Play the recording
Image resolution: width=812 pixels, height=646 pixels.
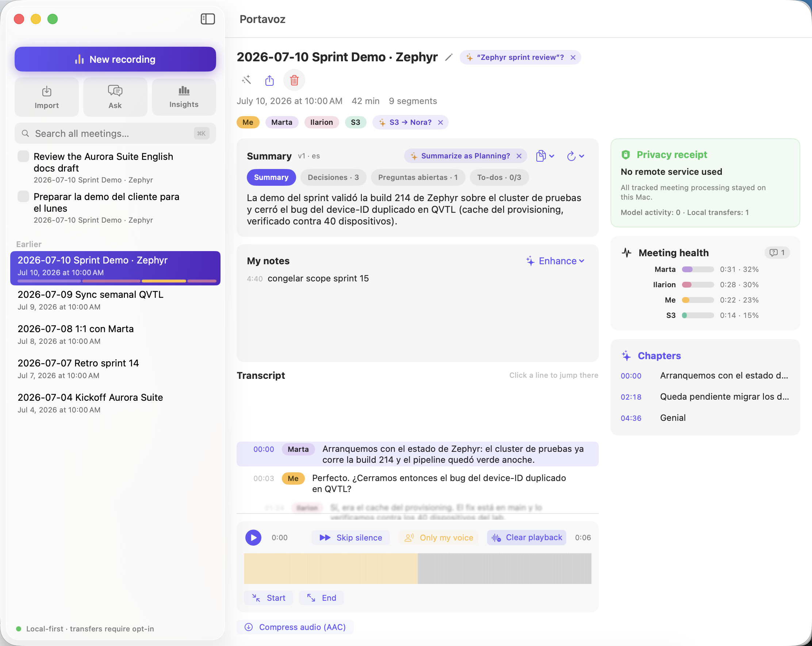click(x=253, y=538)
